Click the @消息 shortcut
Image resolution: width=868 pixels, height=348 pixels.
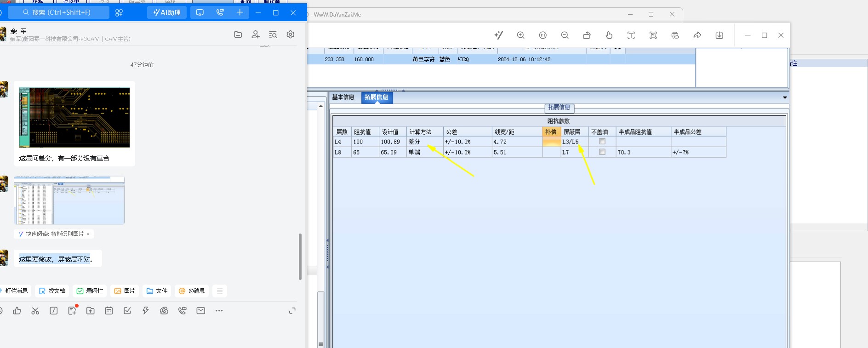pyautogui.click(x=192, y=291)
